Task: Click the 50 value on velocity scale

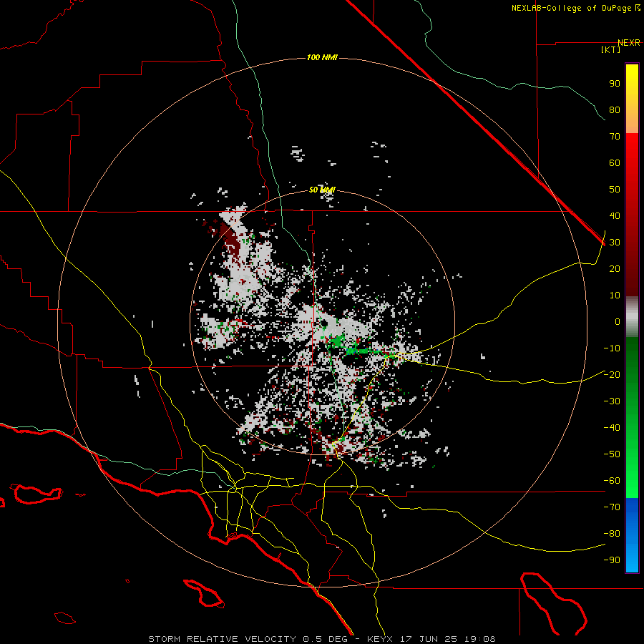Action: (x=615, y=190)
